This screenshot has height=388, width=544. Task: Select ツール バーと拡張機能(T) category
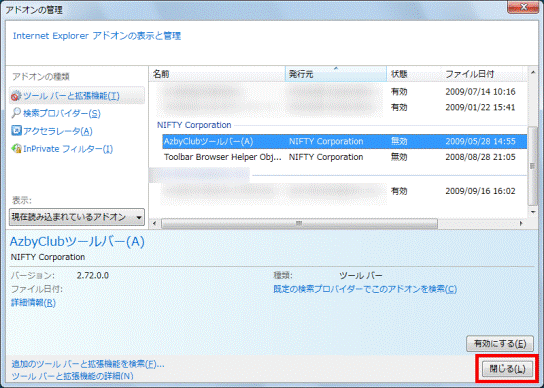coord(77,96)
